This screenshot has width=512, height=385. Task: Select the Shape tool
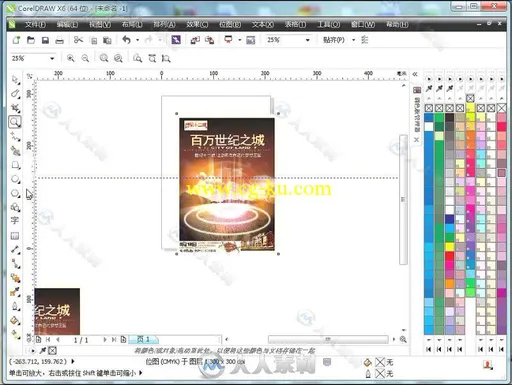[x=15, y=94]
